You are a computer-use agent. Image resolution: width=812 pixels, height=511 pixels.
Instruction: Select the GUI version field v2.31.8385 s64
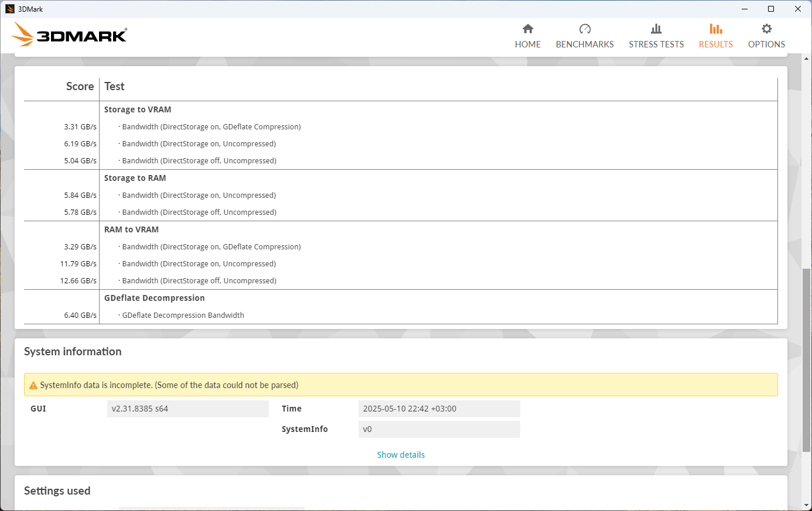click(187, 409)
